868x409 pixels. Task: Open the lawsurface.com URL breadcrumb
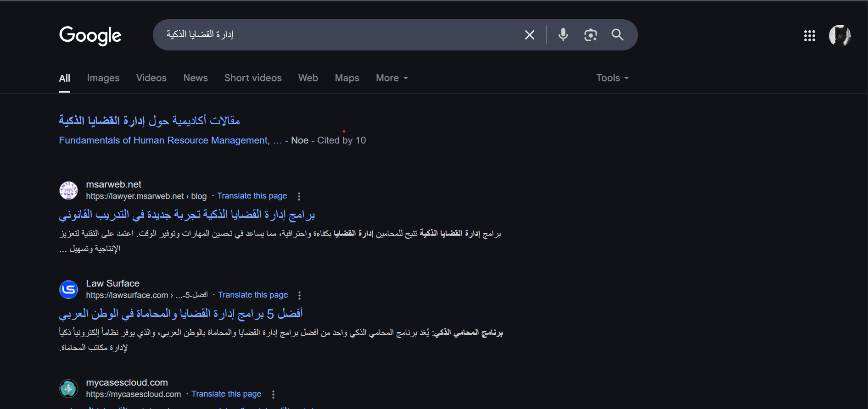coord(147,295)
